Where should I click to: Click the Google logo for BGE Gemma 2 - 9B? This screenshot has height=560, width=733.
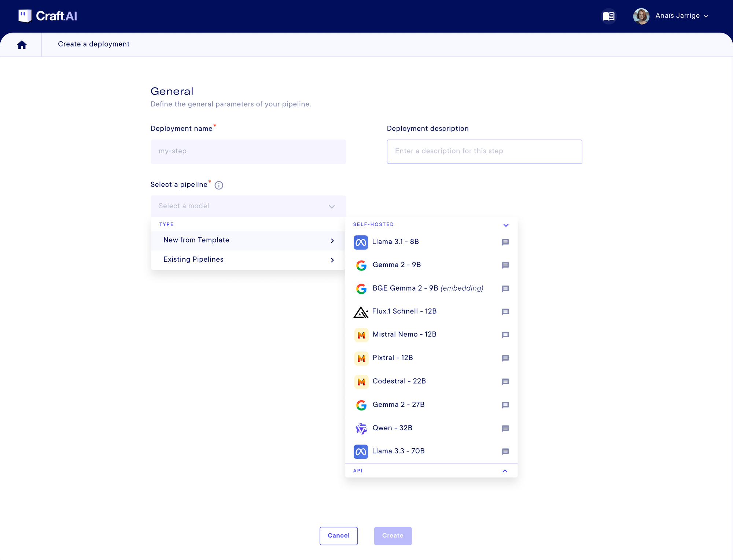coord(361,289)
